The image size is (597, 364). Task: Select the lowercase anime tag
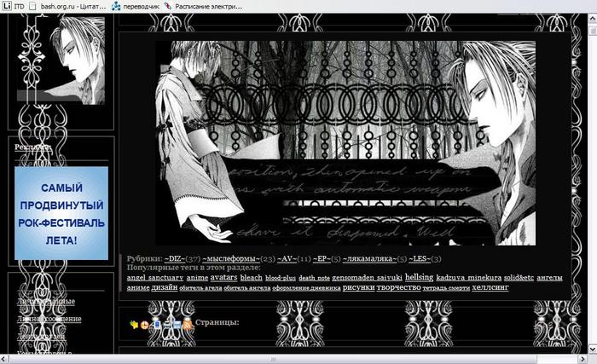click(197, 278)
